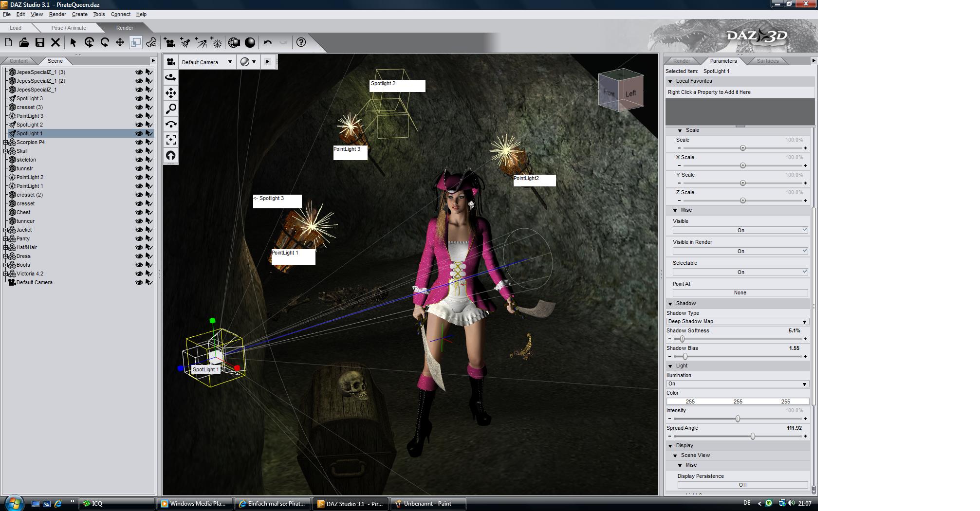This screenshot has height=511, width=980.
Task: Save the scene with the floppy disk icon
Action: pos(40,43)
